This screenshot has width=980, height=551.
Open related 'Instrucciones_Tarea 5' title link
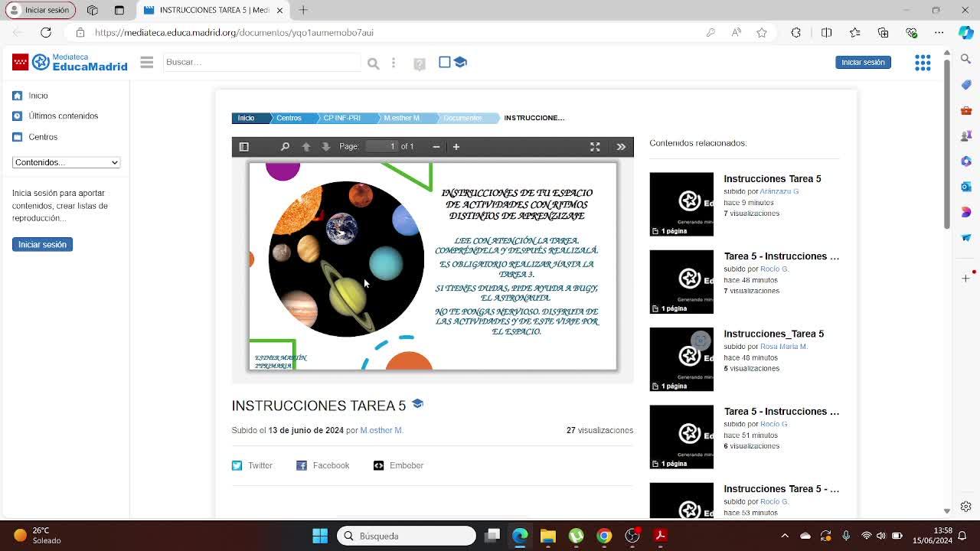[x=774, y=334]
